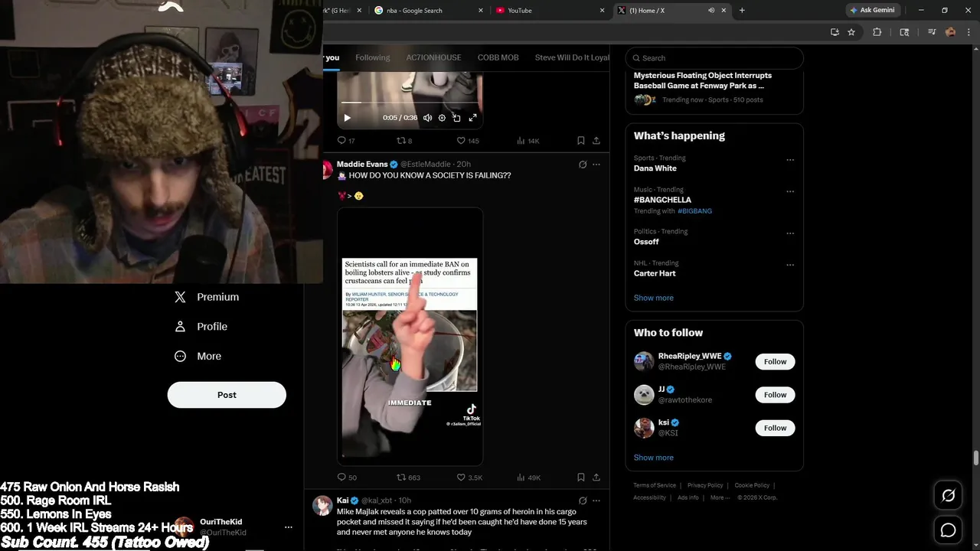Share the top video post
Screen dimensions: 980x551
596,141
